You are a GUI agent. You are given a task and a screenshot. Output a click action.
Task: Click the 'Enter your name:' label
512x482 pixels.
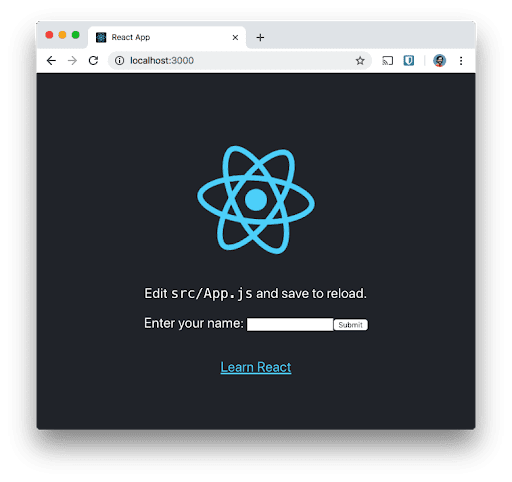coord(194,323)
